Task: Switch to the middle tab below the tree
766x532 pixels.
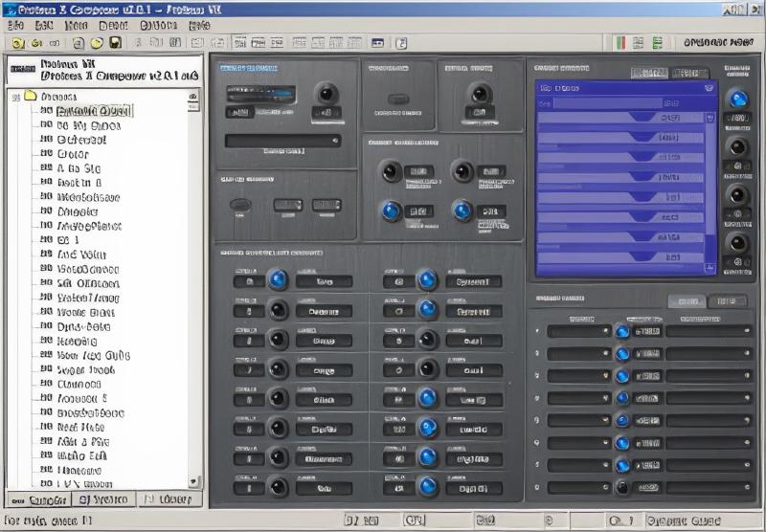Action: (102, 499)
